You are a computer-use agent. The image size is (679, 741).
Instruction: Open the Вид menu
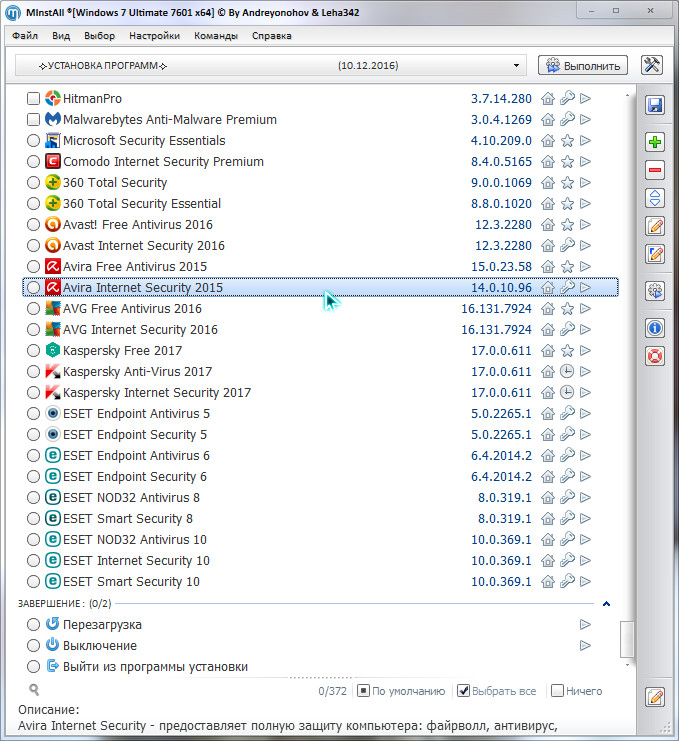click(61, 35)
